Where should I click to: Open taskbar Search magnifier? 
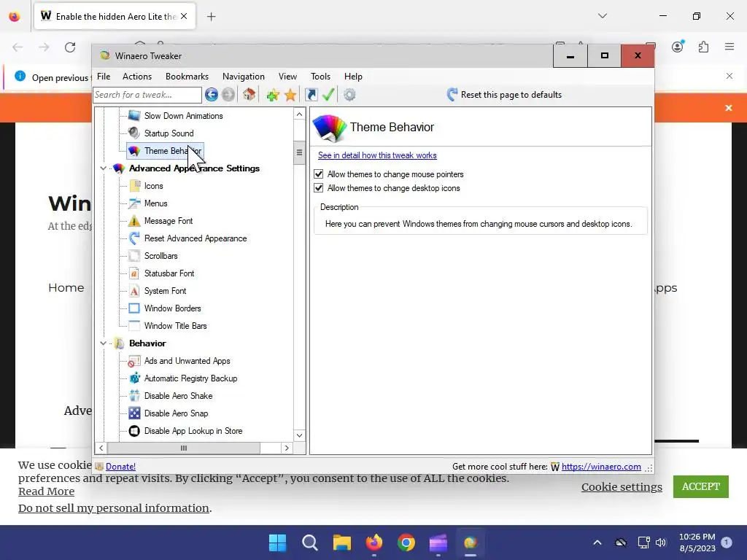[309, 542]
